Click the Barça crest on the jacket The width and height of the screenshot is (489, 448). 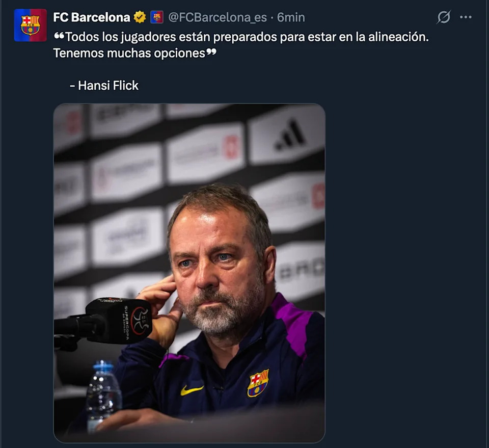point(258,383)
